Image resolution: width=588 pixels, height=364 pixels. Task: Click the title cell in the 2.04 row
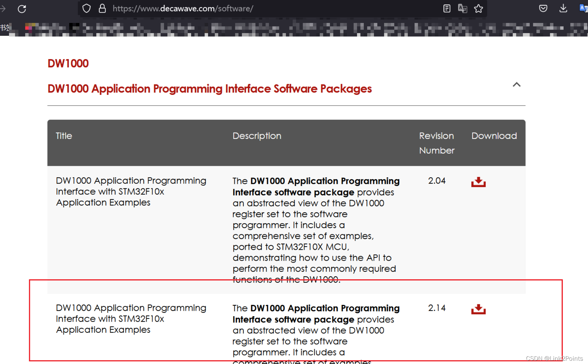point(131,192)
